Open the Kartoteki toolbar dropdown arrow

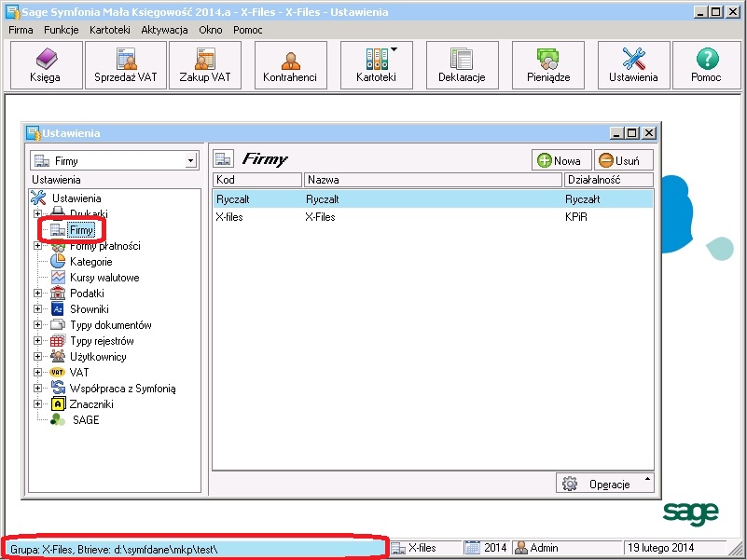pyautogui.click(x=394, y=49)
